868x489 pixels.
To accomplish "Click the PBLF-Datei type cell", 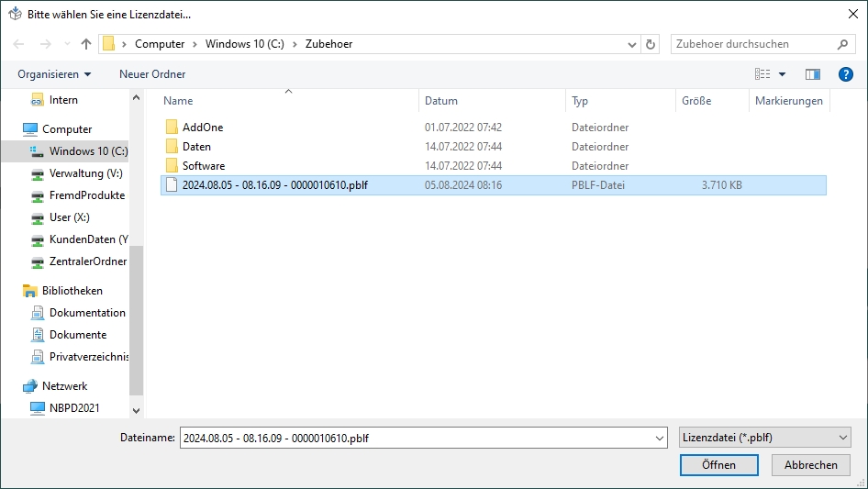I will click(x=598, y=185).
